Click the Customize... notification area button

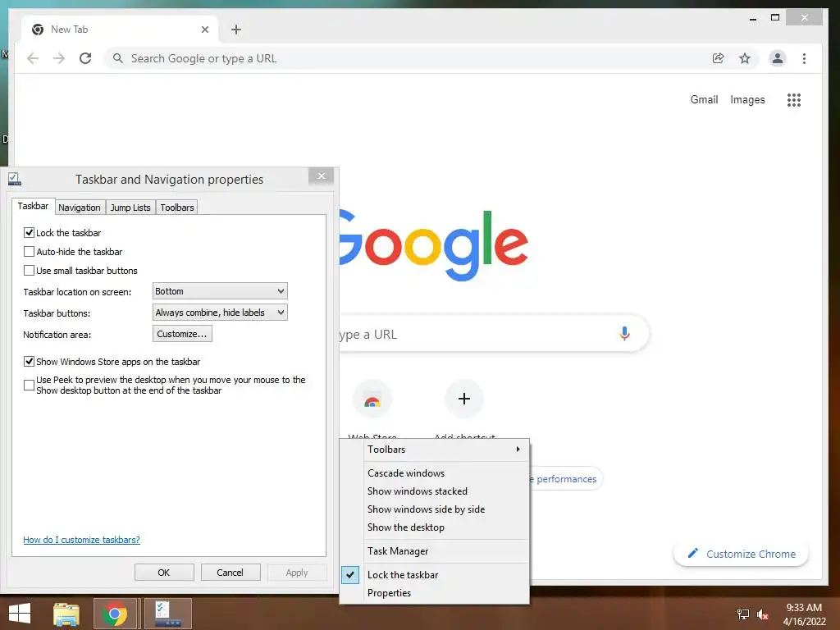(x=182, y=334)
